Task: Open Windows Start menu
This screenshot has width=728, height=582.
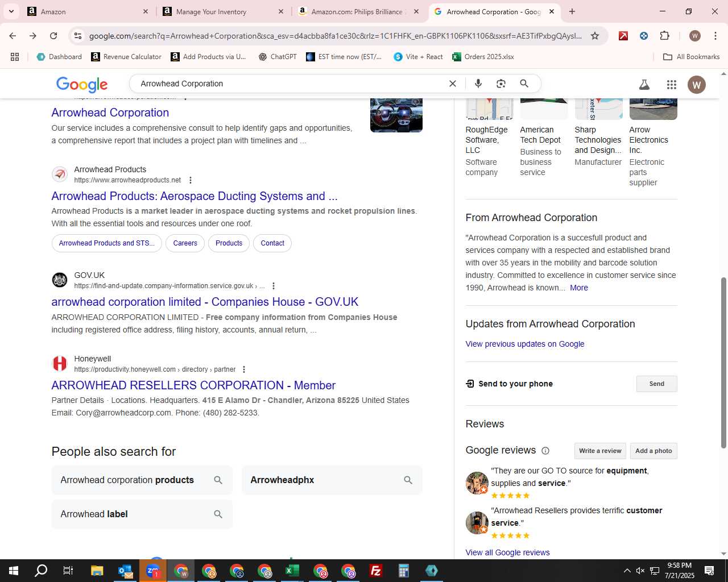Action: pyautogui.click(x=14, y=571)
